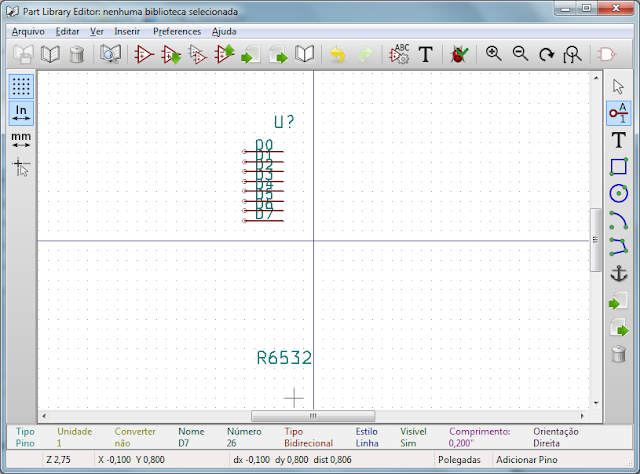Click the green redo arrow
Screen dimensions: 640x474
point(365,54)
